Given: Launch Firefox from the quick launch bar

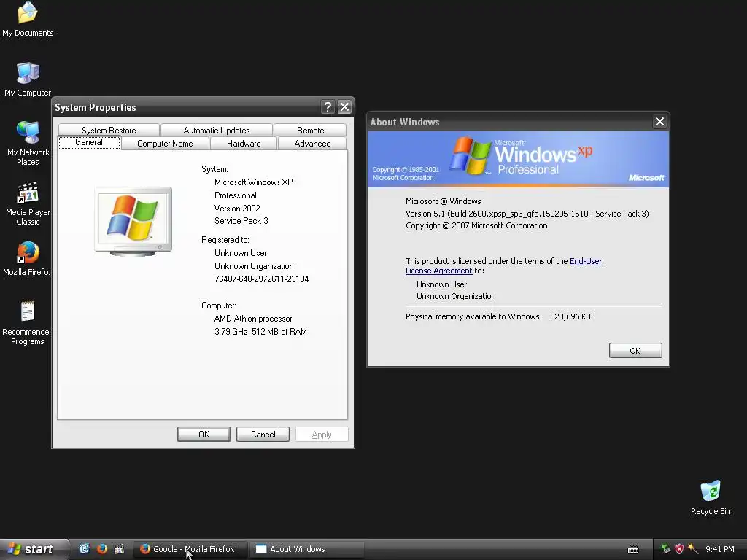Looking at the screenshot, I should pos(102,549).
